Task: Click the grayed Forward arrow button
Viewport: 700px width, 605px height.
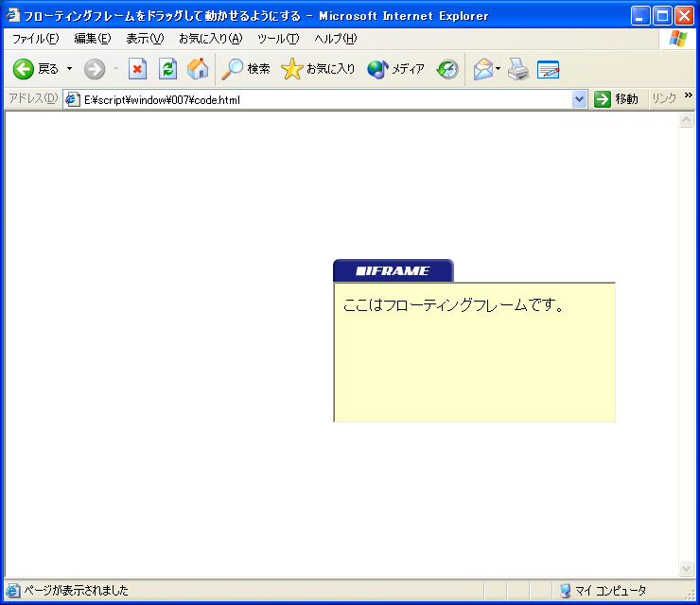Action: [95, 69]
